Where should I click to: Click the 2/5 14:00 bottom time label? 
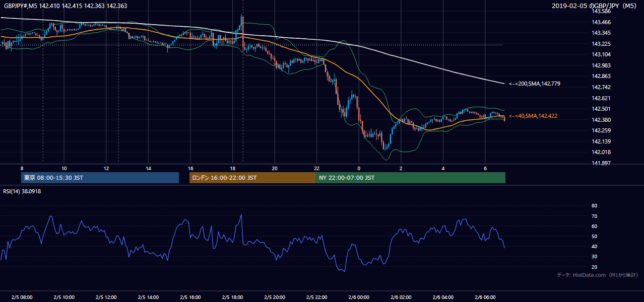(148, 297)
